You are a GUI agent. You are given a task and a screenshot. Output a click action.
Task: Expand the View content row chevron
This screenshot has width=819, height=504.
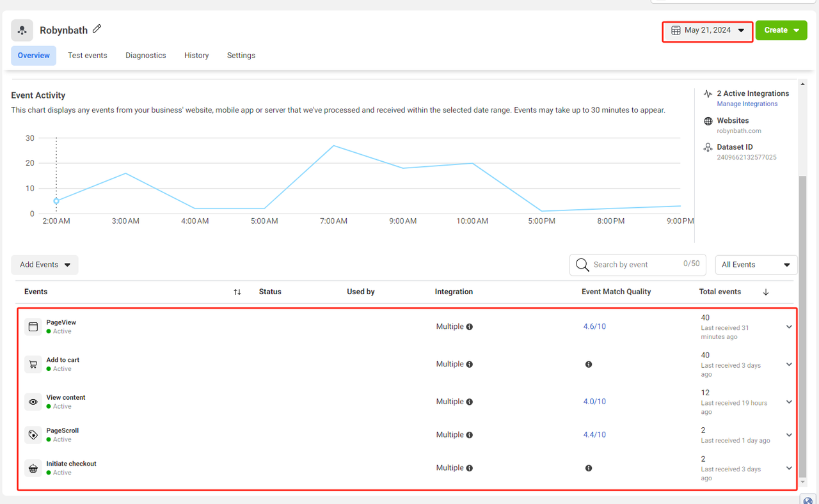point(789,402)
